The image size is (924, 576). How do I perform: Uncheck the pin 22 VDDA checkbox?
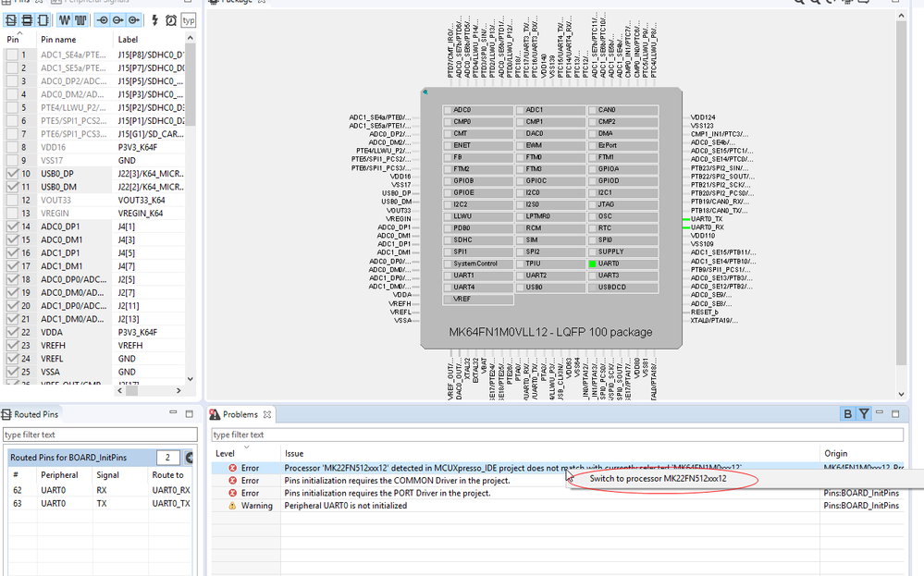[x=12, y=332]
